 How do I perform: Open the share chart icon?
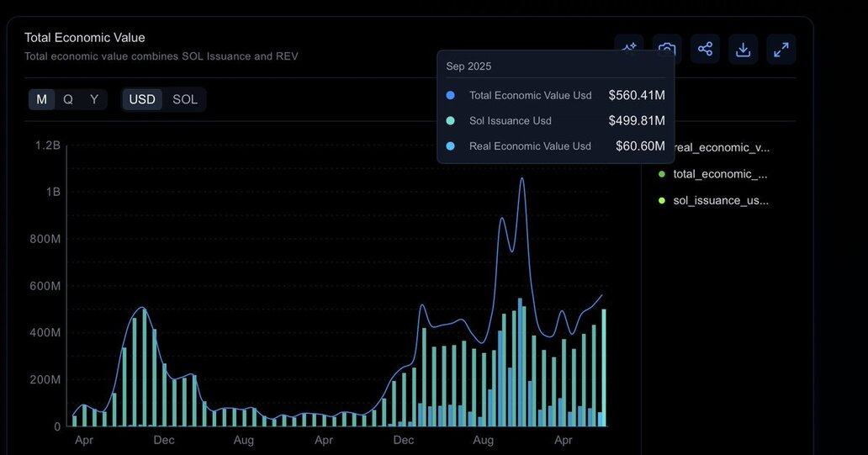705,49
